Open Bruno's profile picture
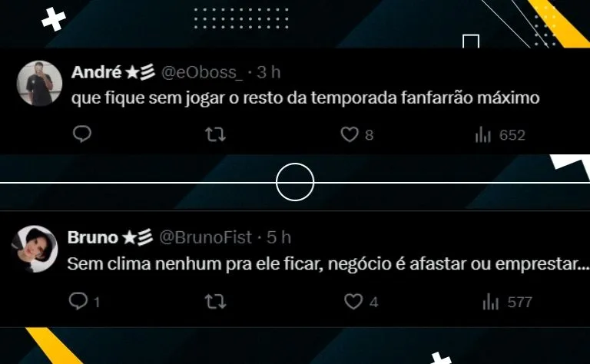Screen dimensions: 590x364 point(35,249)
